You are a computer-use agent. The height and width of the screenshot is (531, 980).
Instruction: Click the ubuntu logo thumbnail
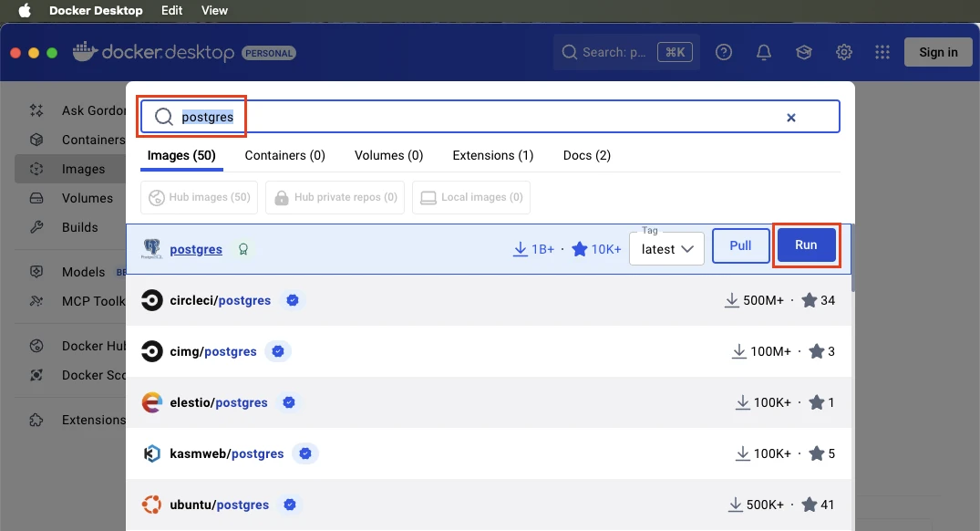click(152, 505)
